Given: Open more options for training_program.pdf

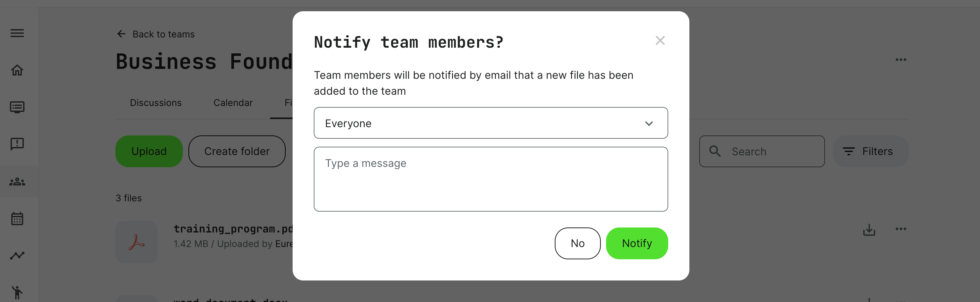Looking at the screenshot, I should pos(901,229).
